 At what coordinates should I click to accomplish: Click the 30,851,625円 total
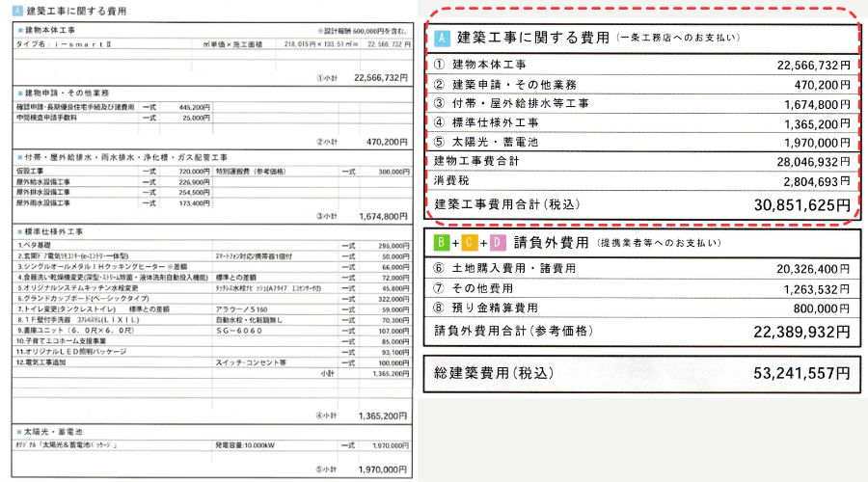point(802,205)
